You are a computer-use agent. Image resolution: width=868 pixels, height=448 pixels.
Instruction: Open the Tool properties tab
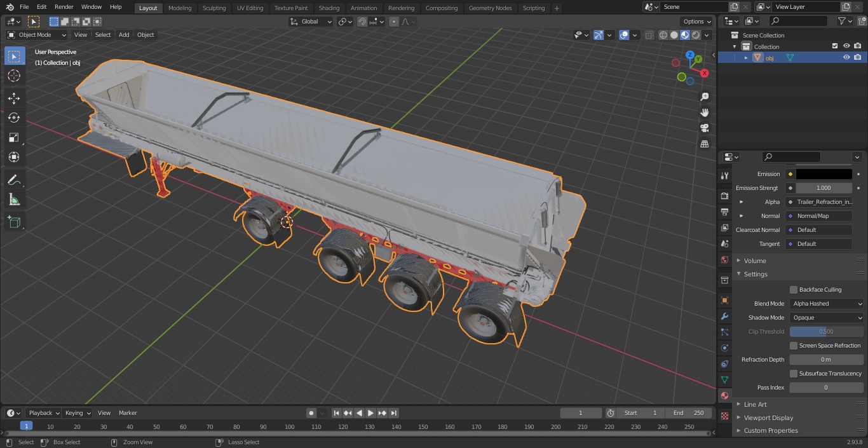pyautogui.click(x=724, y=175)
